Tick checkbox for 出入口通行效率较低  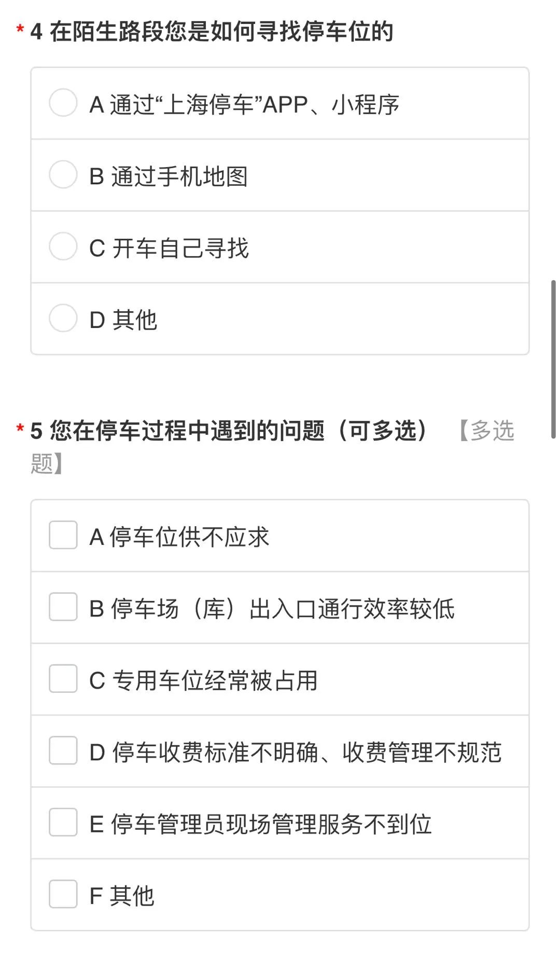pyautogui.click(x=63, y=607)
